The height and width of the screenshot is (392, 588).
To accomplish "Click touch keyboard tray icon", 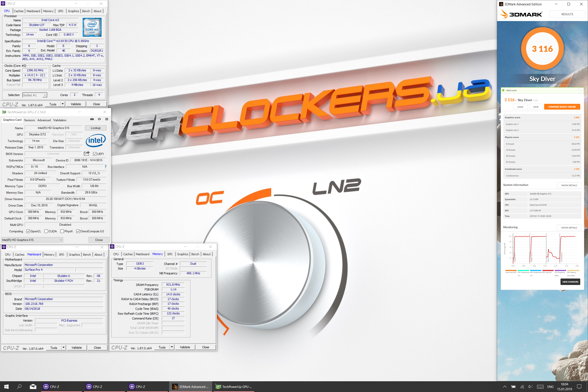I will (x=540, y=387).
